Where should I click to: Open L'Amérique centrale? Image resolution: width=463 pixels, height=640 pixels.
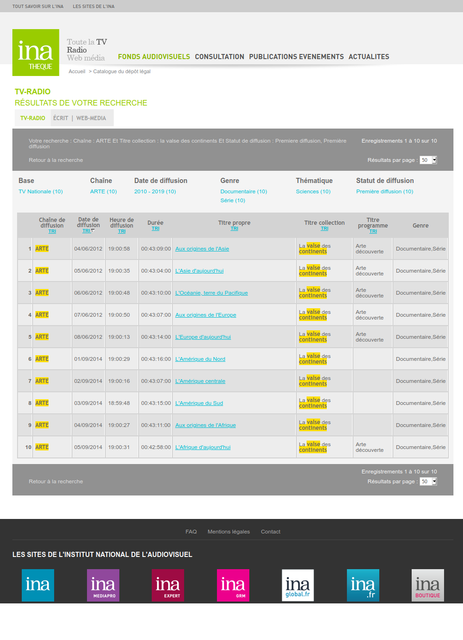(200, 381)
